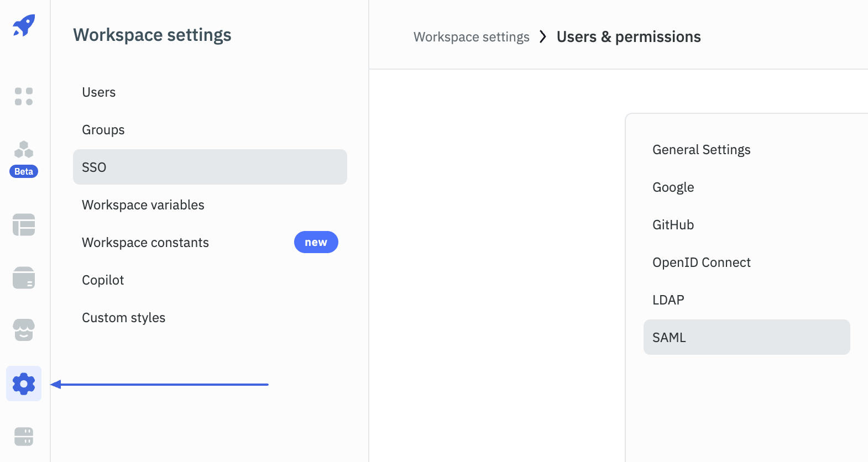Click the bottom server icon in sidebar
Screen dimensions: 868x462
[24, 437]
